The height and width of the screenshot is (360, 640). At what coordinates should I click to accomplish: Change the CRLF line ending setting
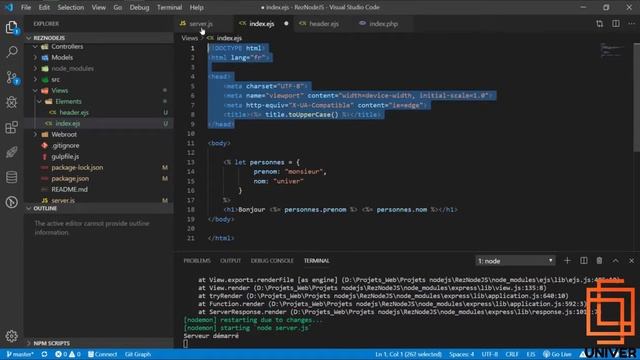pos(512,354)
